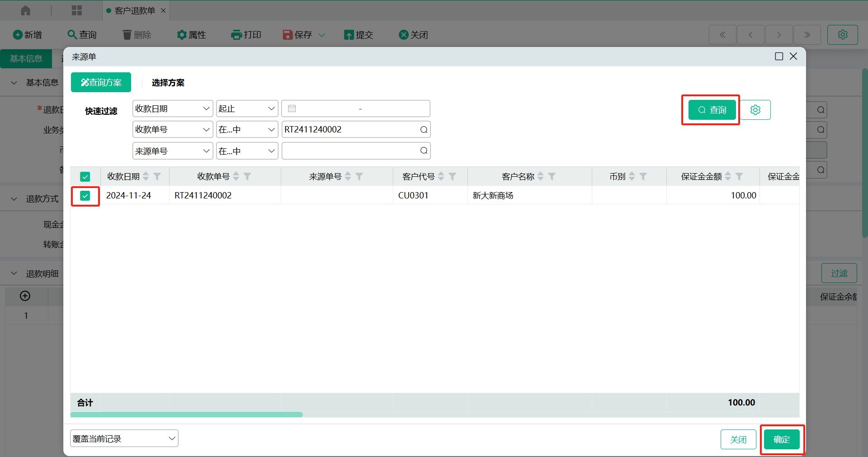The height and width of the screenshot is (457, 868).
Task: Sort by 收款日期 column
Action: point(146,176)
